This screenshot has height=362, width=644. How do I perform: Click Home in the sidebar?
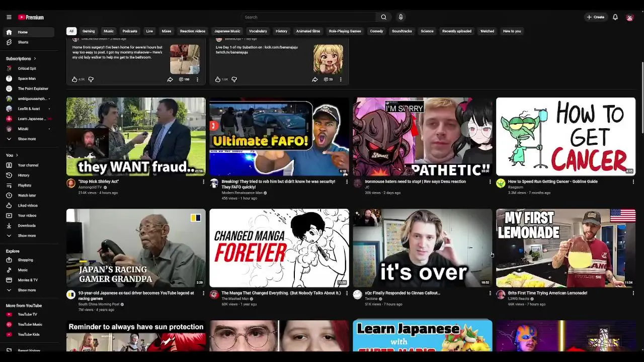[28, 32]
